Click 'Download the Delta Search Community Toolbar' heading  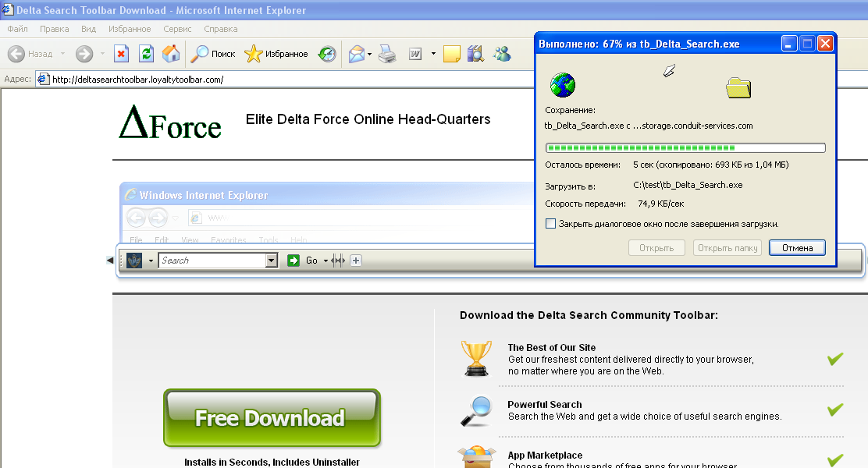pos(589,315)
